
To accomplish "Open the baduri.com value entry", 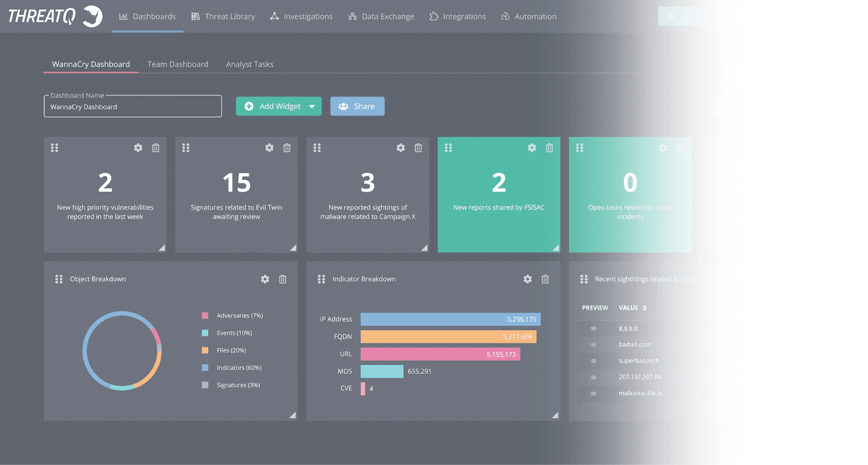I will click(635, 345).
